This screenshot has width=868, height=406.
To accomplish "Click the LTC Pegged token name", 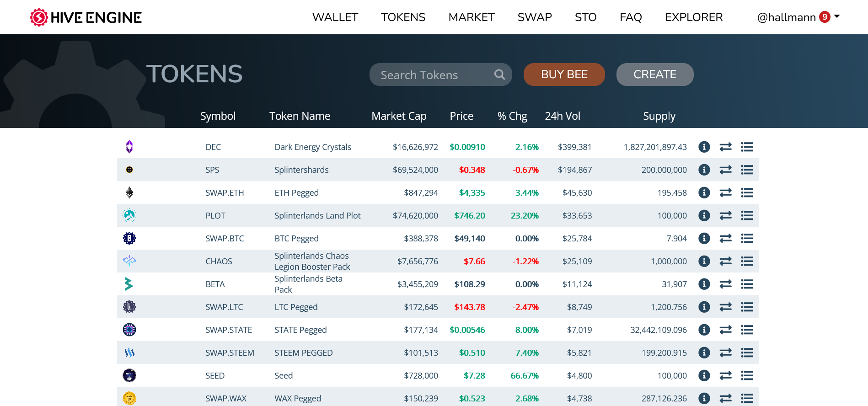I will tap(296, 307).
